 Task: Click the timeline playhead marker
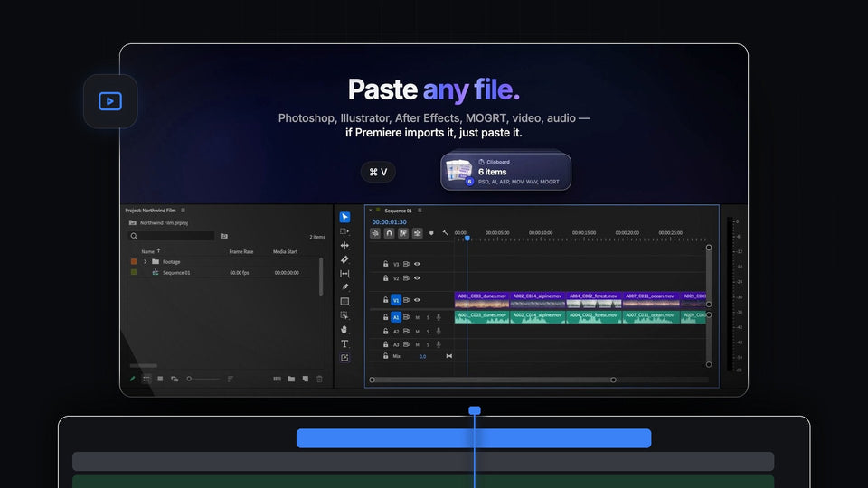467,238
